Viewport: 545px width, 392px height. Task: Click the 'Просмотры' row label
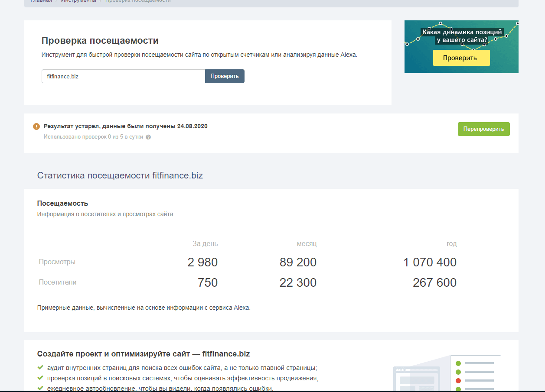(57, 262)
